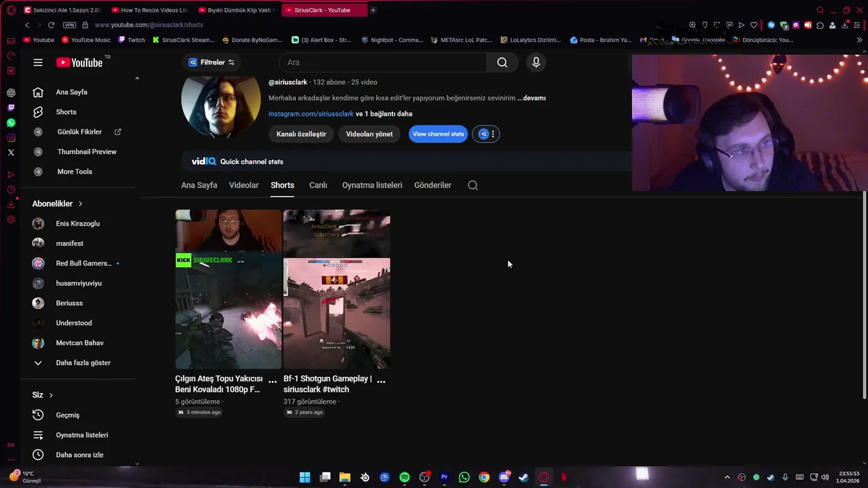Image resolution: width=868 pixels, height=488 pixels.
Task: Open Günlük Fikirler vidIQ tool
Action: pos(78,131)
